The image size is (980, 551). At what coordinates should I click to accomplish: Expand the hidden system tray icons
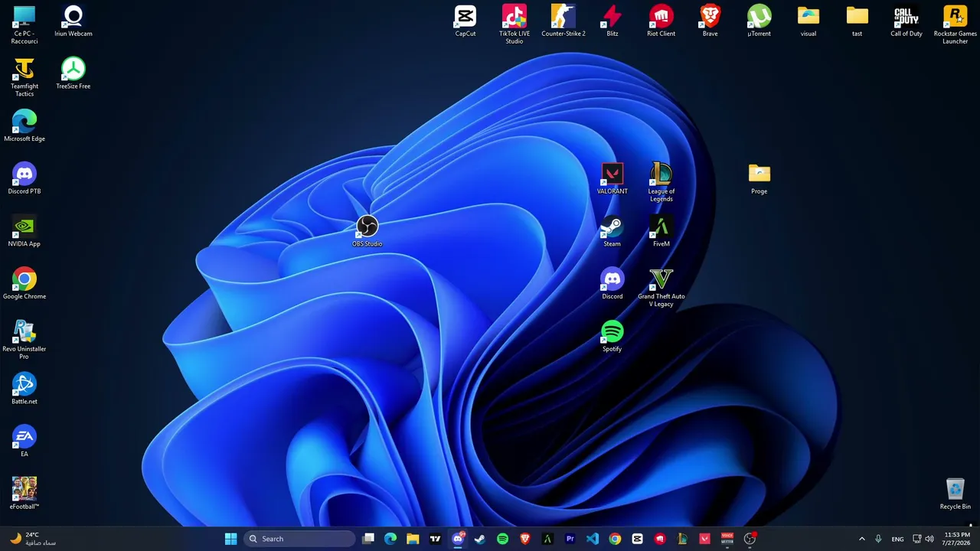861,539
